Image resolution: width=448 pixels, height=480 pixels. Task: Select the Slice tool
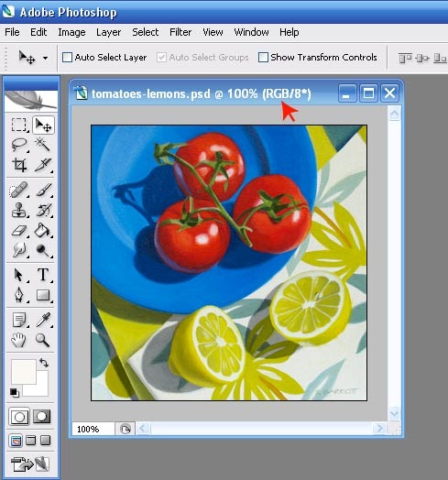43,165
